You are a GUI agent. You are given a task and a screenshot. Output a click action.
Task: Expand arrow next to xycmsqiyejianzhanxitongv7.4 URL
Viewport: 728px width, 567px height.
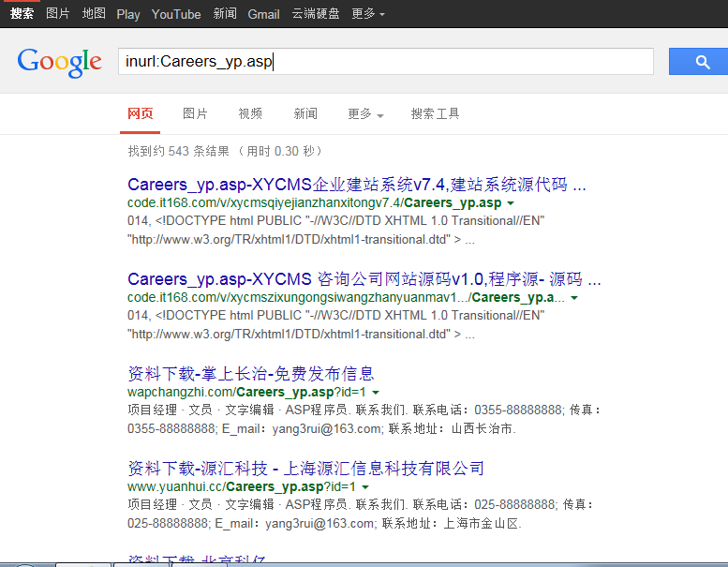pos(511,203)
